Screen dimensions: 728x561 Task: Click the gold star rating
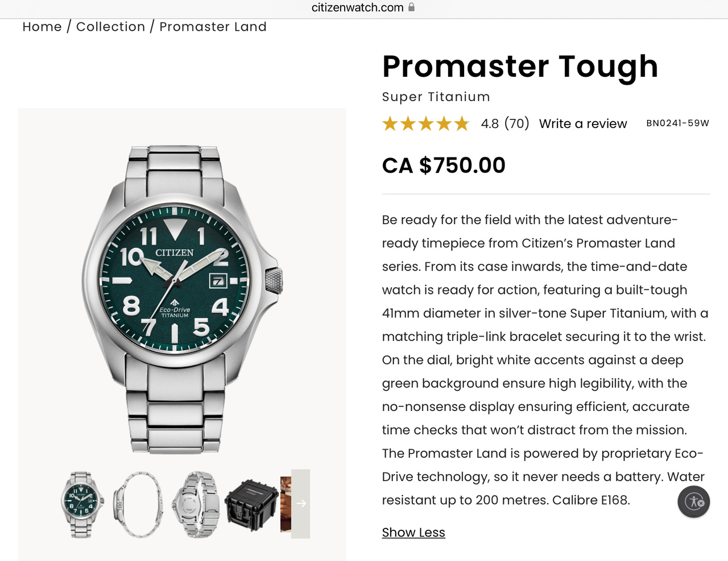point(425,123)
